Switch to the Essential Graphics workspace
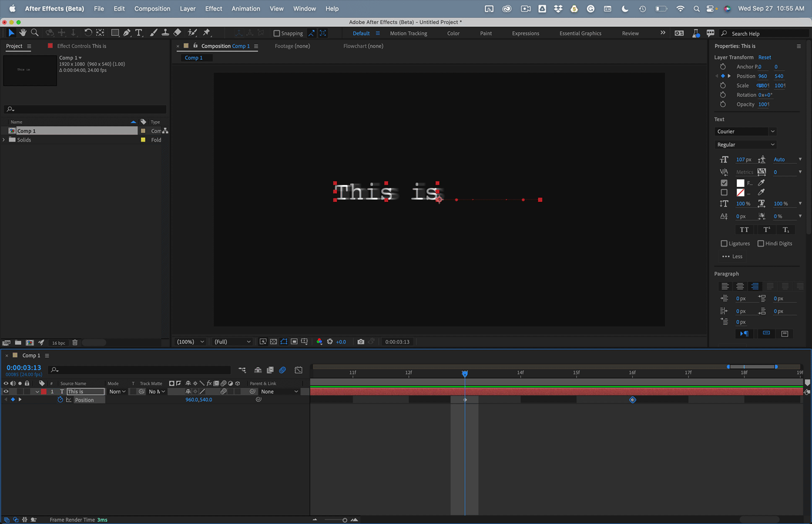The image size is (812, 524). (x=580, y=33)
